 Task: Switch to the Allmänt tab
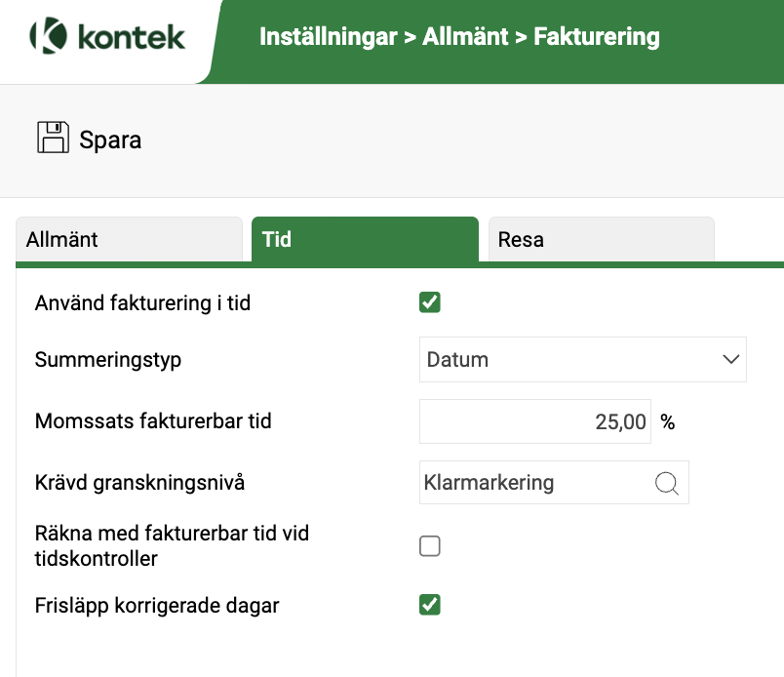(x=129, y=239)
